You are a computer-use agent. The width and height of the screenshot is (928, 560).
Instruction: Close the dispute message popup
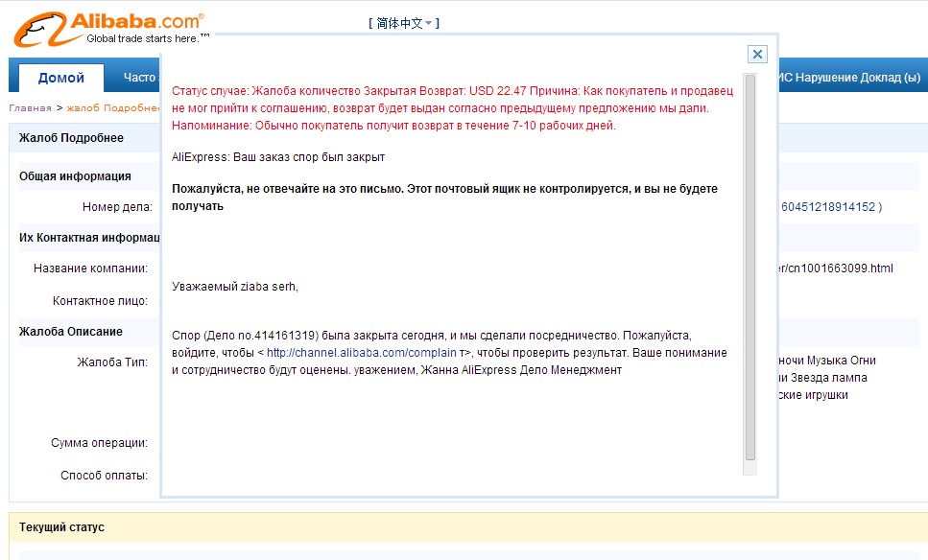point(757,55)
